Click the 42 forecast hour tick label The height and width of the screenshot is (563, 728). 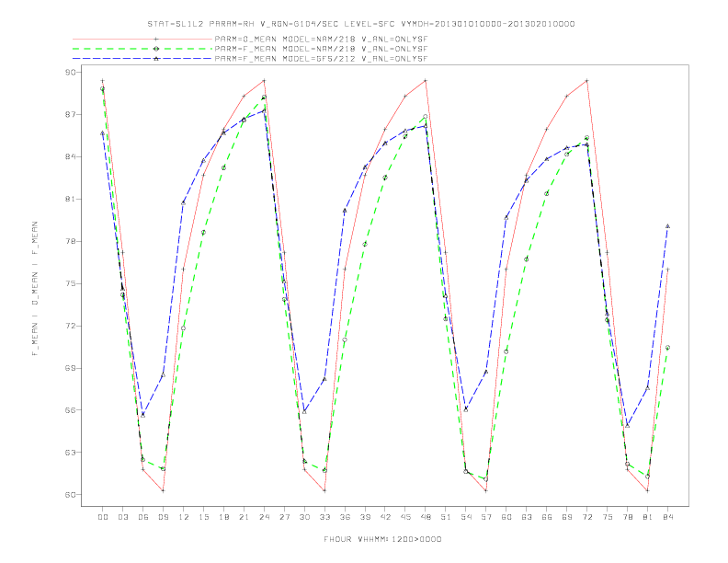click(x=385, y=517)
